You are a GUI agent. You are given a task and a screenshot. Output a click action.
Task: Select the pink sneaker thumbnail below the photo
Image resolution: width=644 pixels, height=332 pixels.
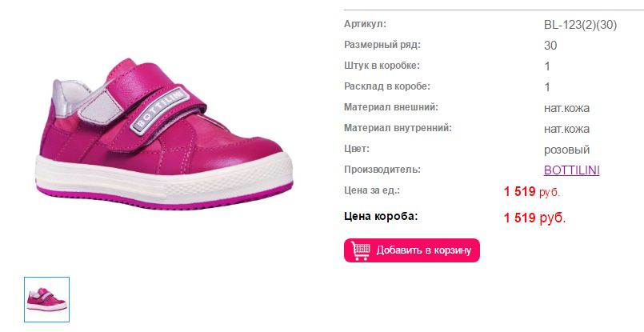(47, 299)
